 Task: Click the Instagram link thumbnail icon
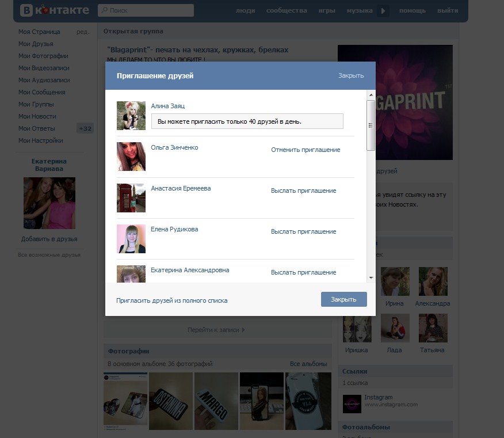click(x=352, y=404)
